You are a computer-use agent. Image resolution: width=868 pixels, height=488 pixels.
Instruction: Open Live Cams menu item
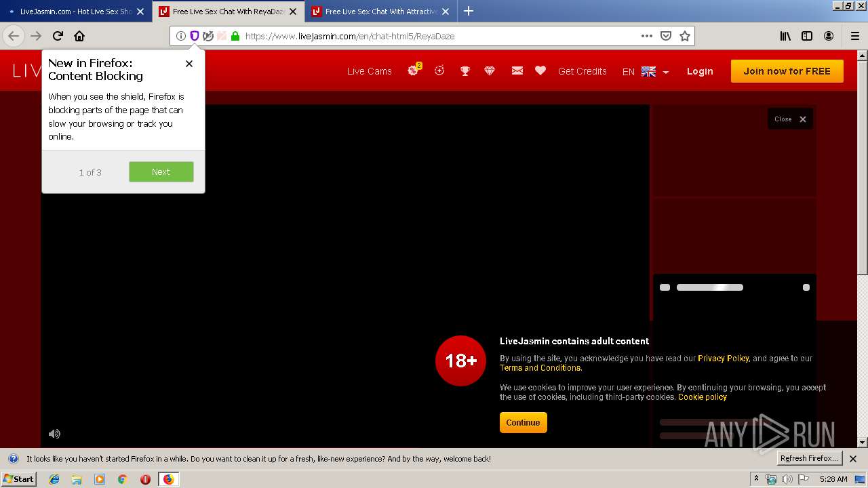370,71
